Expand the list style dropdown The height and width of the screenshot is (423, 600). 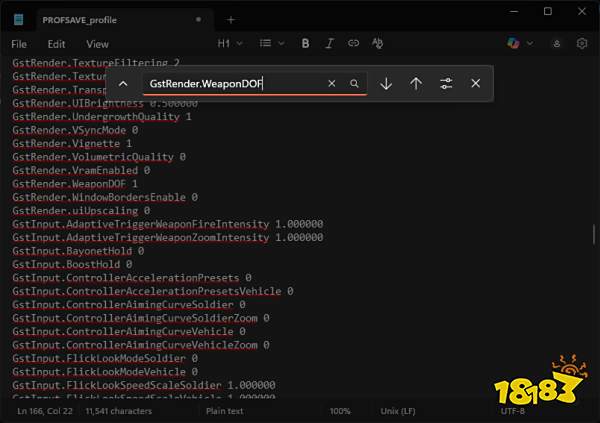click(x=271, y=44)
